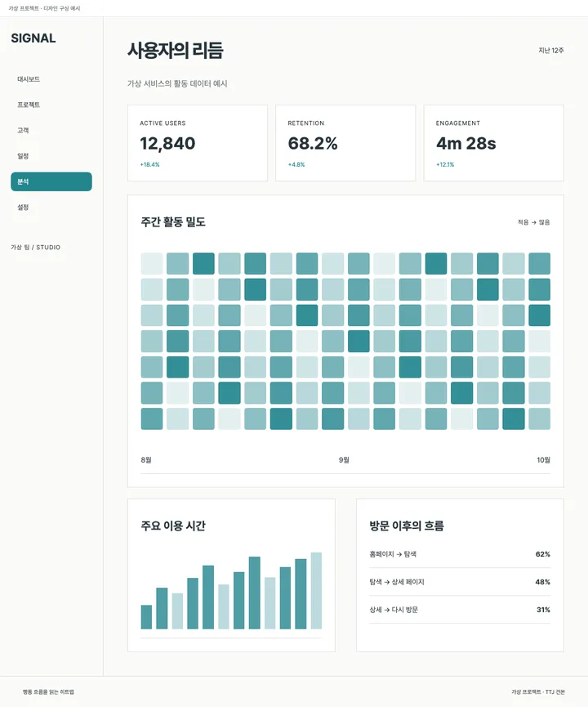Click the '방문 이후의 흐름' heading
Image resolution: width=588 pixels, height=707 pixels.
coord(407,526)
